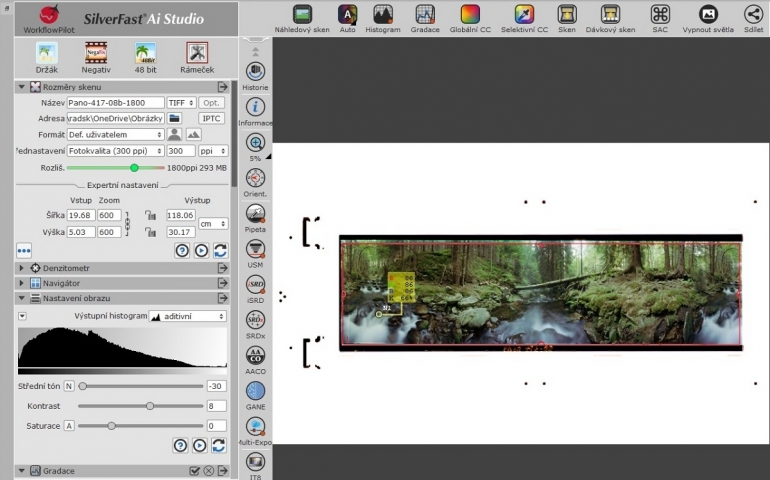The image size is (770, 480).
Task: Click the Saturace slider handle
Action: [111, 426]
